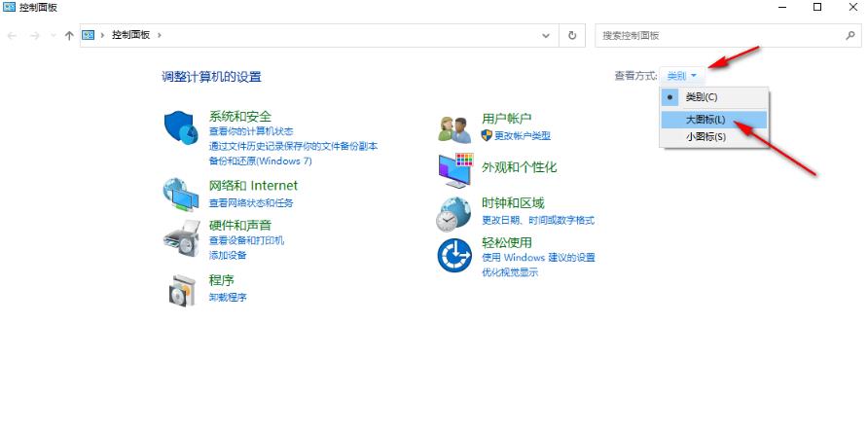
Task: Open the 时钟和区域 heading link
Action: (x=513, y=202)
